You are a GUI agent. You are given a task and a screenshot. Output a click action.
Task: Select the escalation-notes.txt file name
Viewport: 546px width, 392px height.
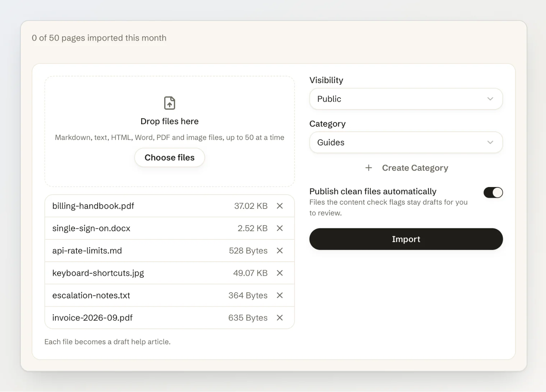[91, 295]
